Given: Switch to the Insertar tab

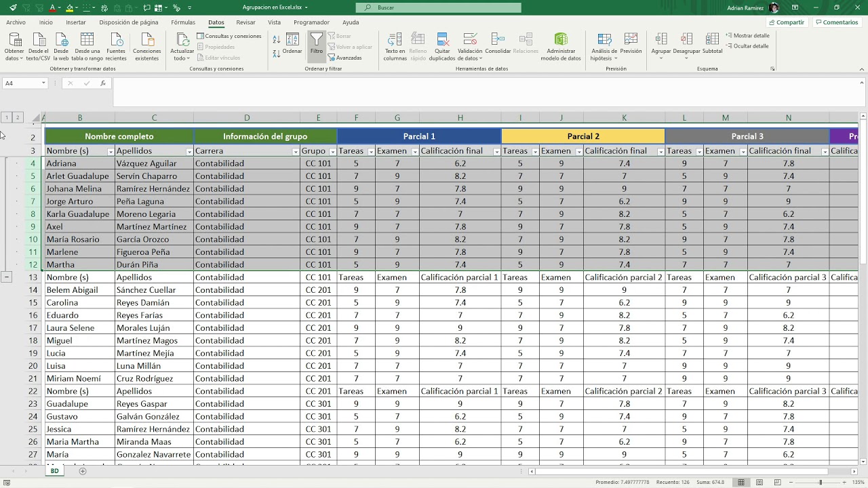Looking at the screenshot, I should click(76, 22).
